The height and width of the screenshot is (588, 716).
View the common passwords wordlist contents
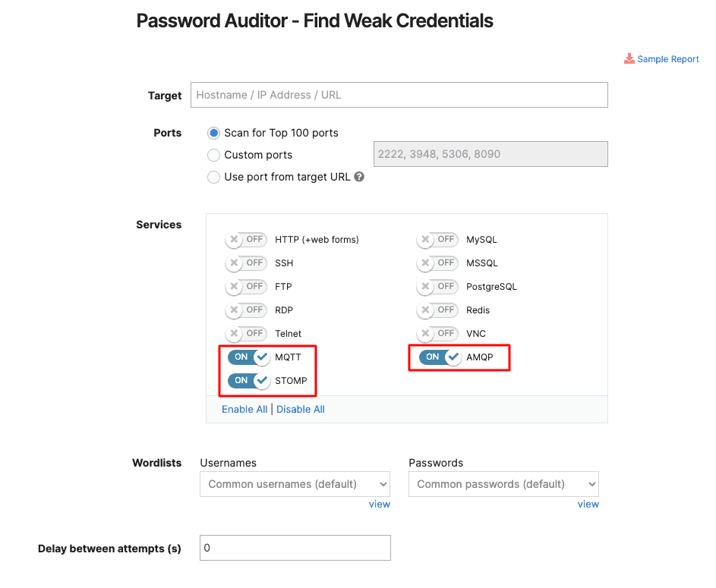pyautogui.click(x=588, y=503)
